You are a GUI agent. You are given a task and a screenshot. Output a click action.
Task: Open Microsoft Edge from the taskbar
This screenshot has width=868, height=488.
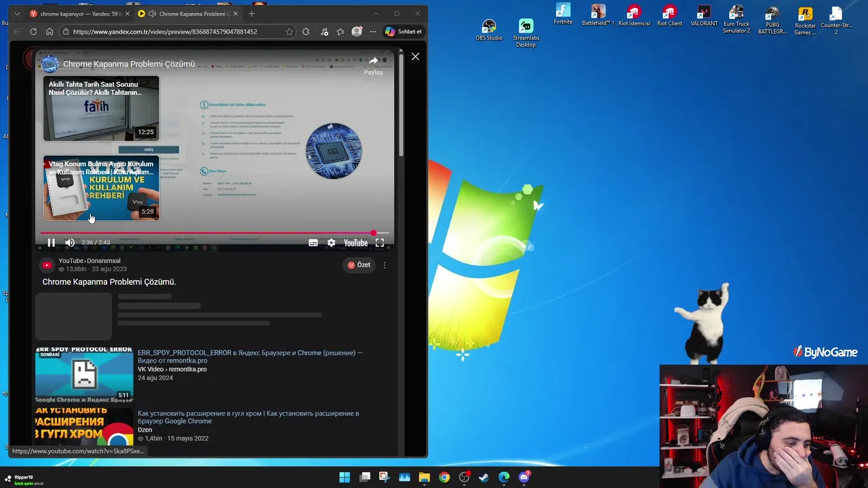(x=504, y=477)
